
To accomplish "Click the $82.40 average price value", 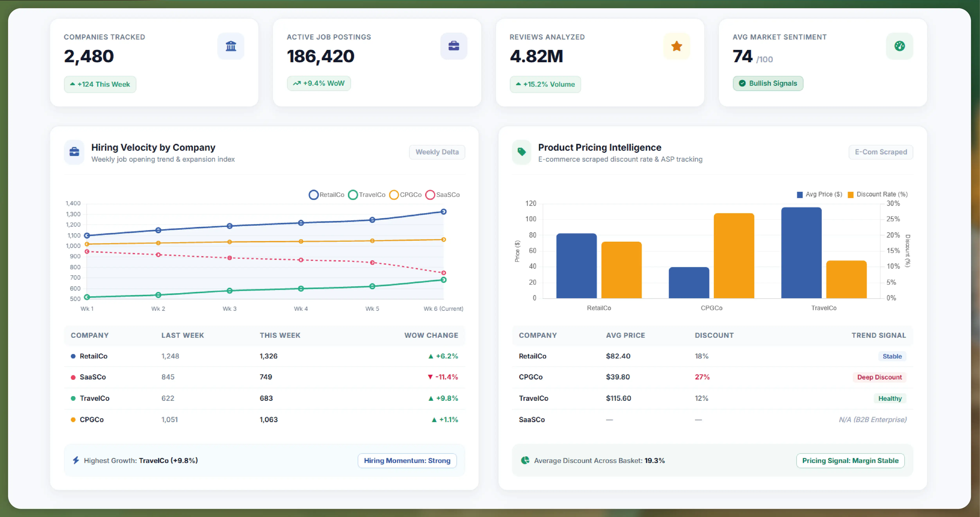I will pyautogui.click(x=618, y=356).
